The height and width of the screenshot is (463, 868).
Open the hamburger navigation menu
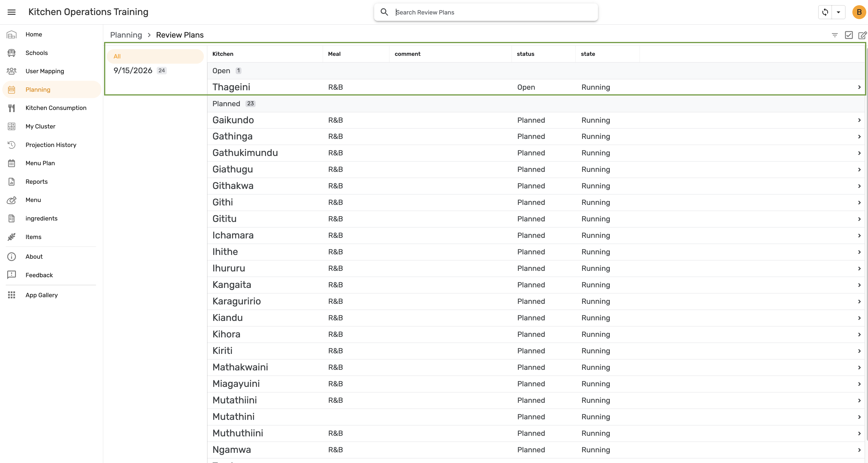pyautogui.click(x=12, y=12)
